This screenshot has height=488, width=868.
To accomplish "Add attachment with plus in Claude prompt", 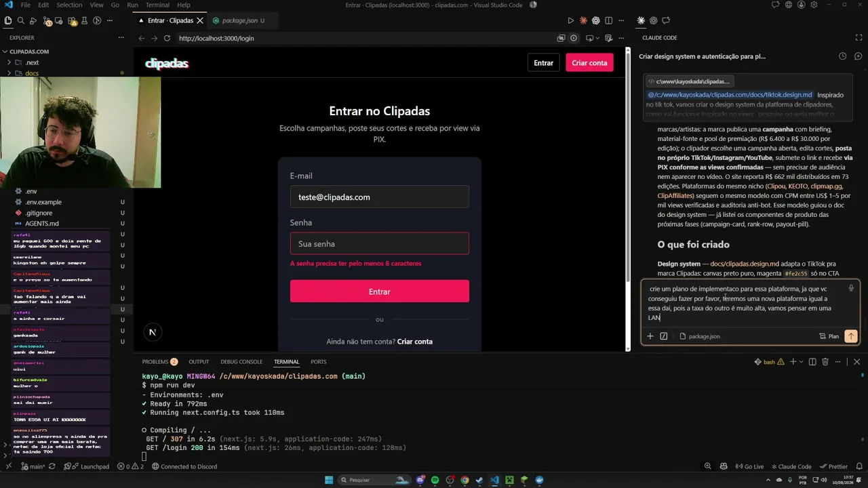I will [x=650, y=336].
